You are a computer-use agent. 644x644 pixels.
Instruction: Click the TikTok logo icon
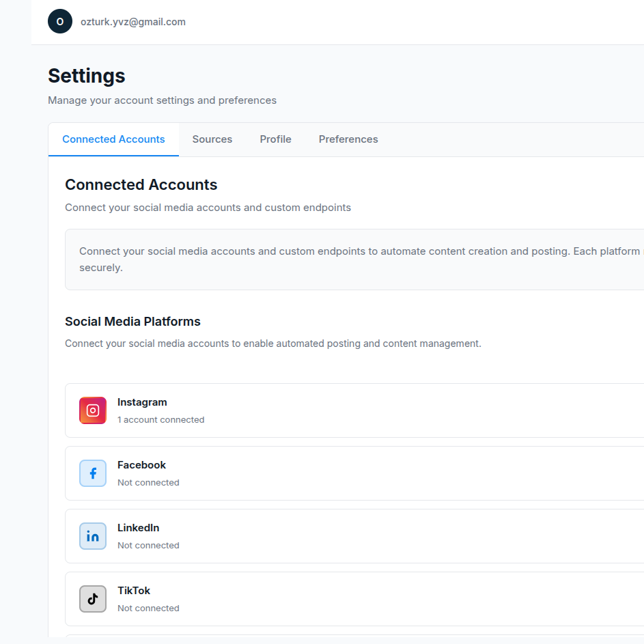coord(93,599)
